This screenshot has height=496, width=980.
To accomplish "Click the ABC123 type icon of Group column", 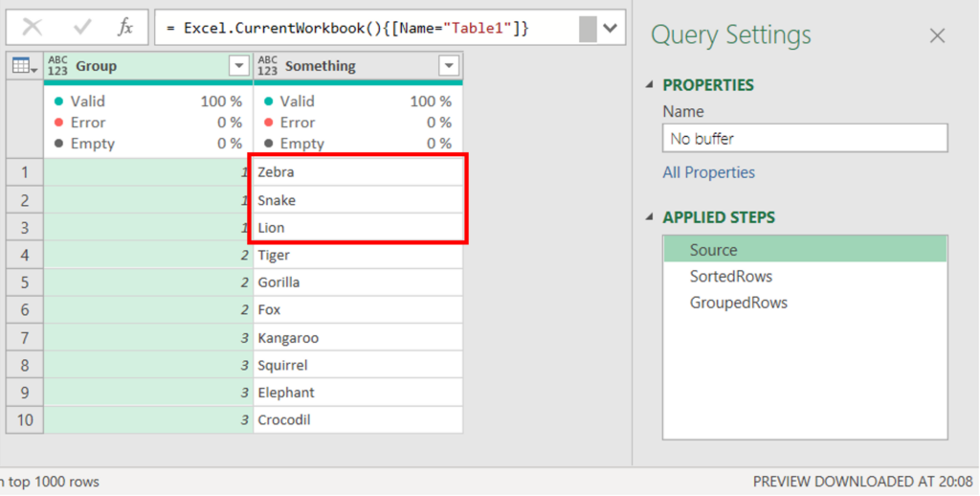I will tap(57, 66).
